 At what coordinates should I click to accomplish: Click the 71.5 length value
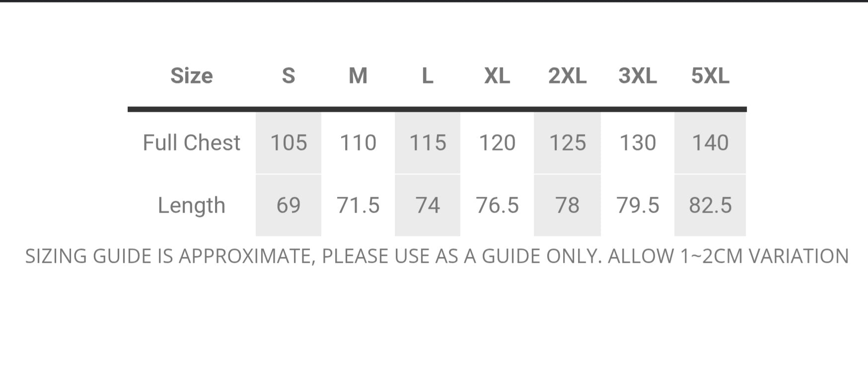(358, 205)
